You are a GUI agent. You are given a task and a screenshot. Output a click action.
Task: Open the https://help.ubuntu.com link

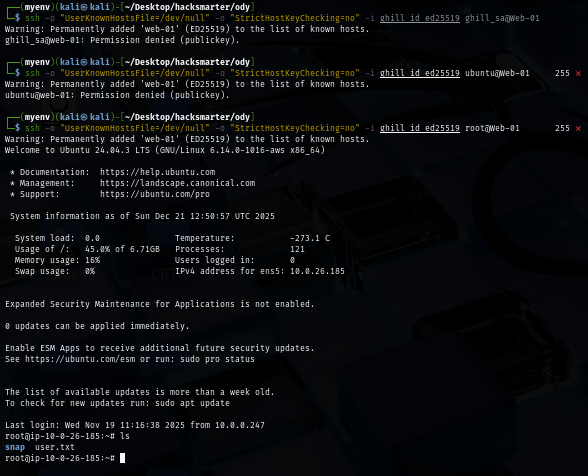click(158, 172)
